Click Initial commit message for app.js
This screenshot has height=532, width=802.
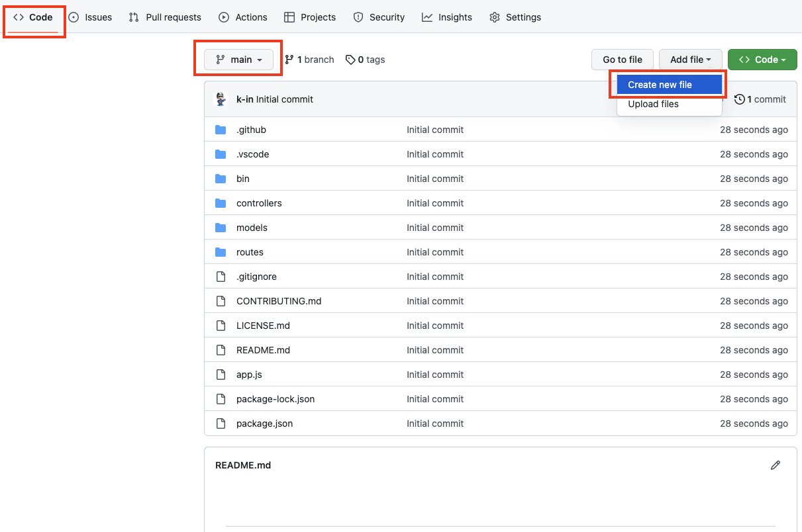point(435,375)
